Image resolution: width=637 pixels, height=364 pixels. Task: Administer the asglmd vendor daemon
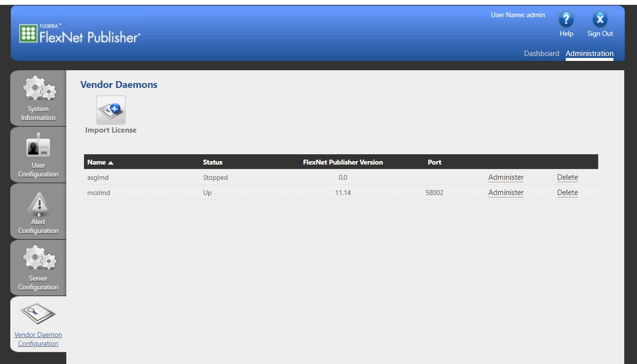coord(505,177)
